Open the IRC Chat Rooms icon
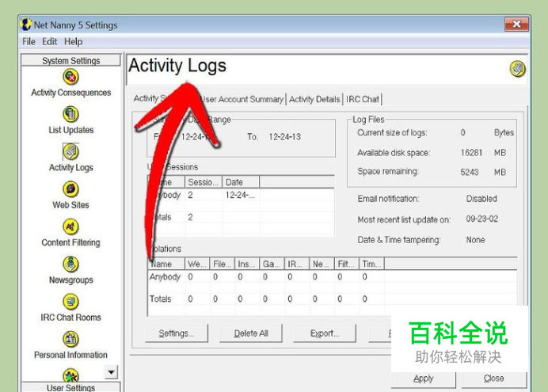This screenshot has width=548, height=392. click(70, 302)
